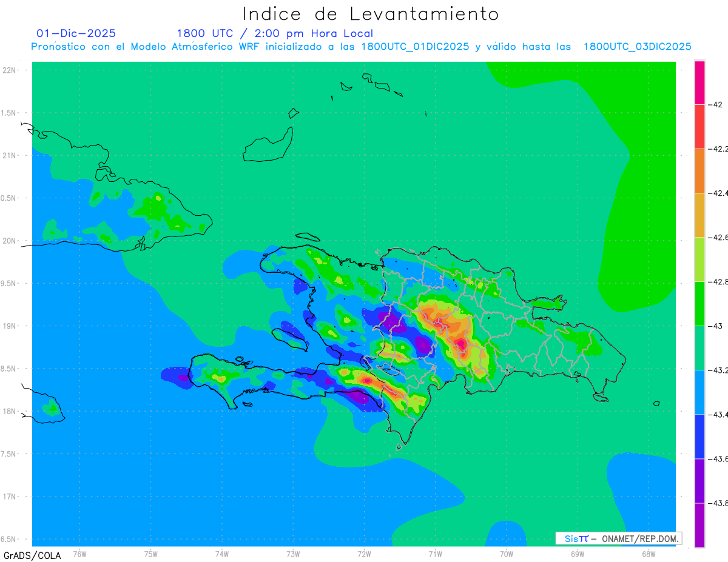The height and width of the screenshot is (562, 728).
Task: Select the red legend swatch below -42
Action: pos(699,127)
